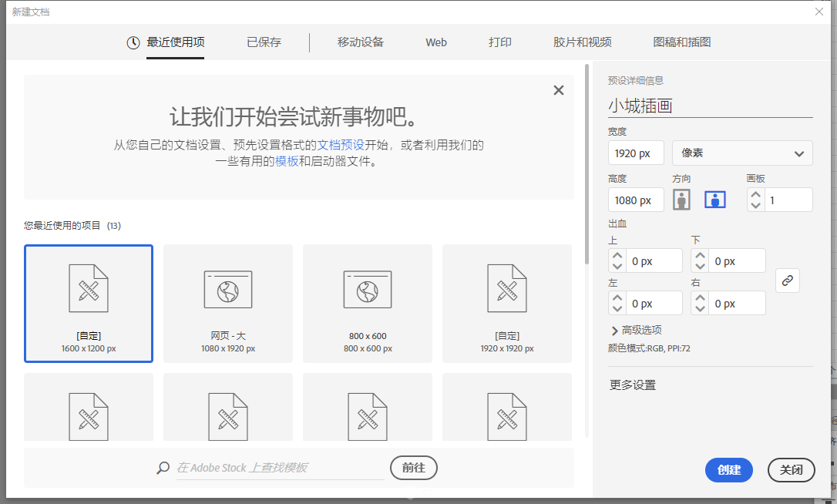Image resolution: width=837 pixels, height=504 pixels.
Task: Switch to the 移动设备 tab
Action: (360, 42)
